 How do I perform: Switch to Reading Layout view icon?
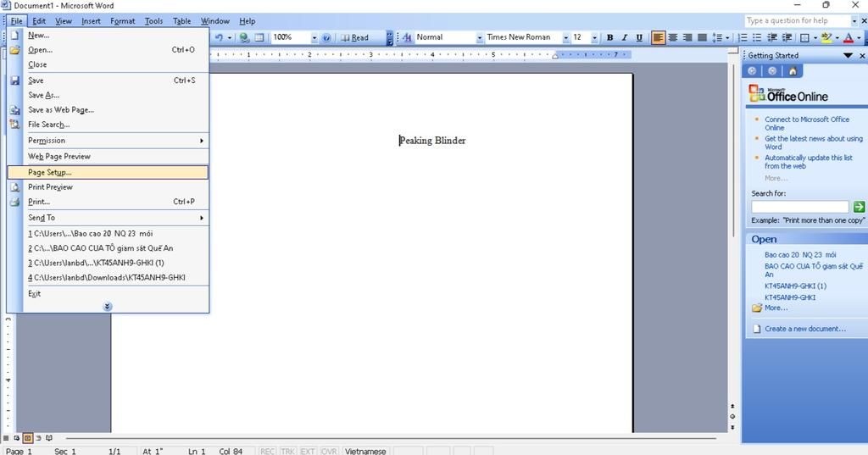[49, 438]
